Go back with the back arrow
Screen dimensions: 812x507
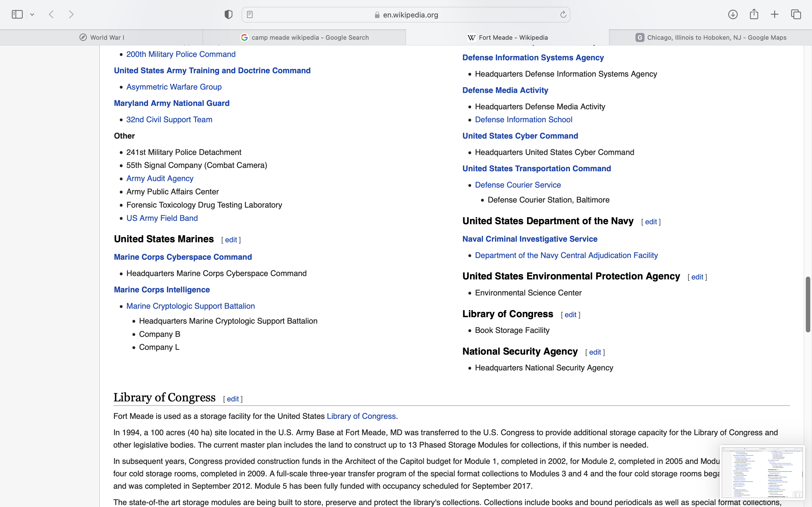(x=51, y=14)
